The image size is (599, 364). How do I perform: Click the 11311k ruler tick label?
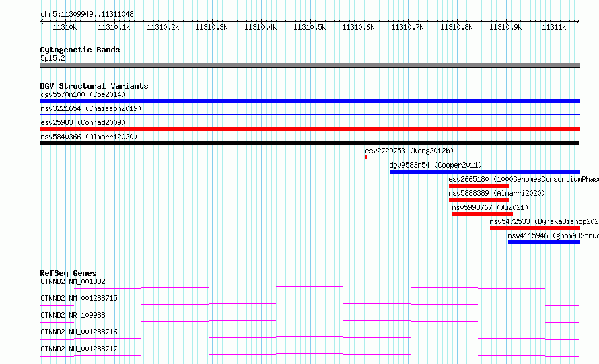pos(554,27)
